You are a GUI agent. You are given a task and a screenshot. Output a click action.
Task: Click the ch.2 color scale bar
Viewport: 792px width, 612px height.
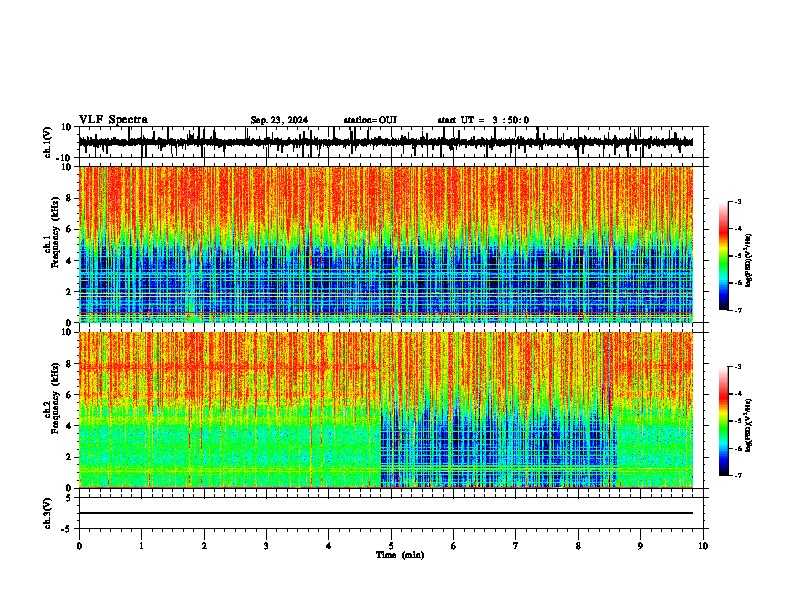tap(724, 421)
